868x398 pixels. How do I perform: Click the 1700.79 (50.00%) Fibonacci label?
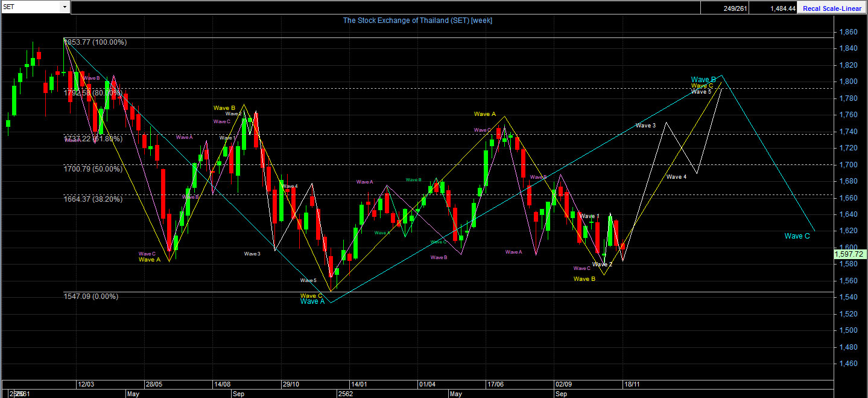coord(93,169)
